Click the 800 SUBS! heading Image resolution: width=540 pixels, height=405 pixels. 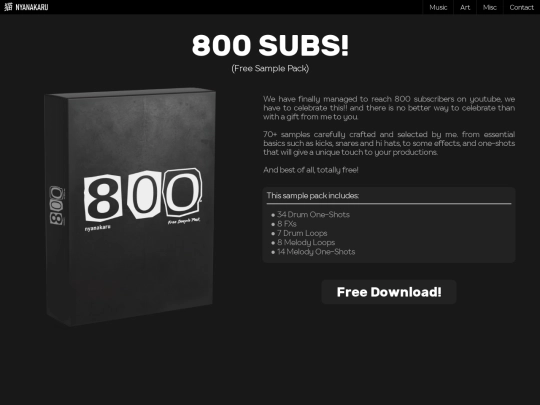coord(270,45)
